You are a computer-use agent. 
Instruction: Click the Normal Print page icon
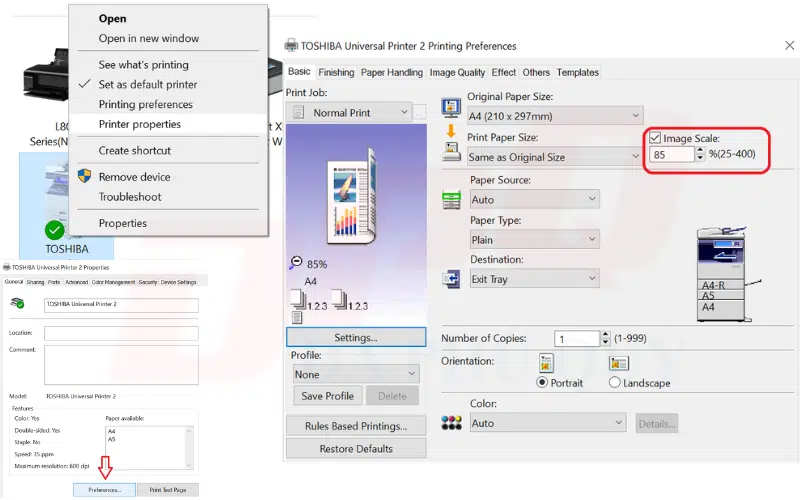(299, 112)
